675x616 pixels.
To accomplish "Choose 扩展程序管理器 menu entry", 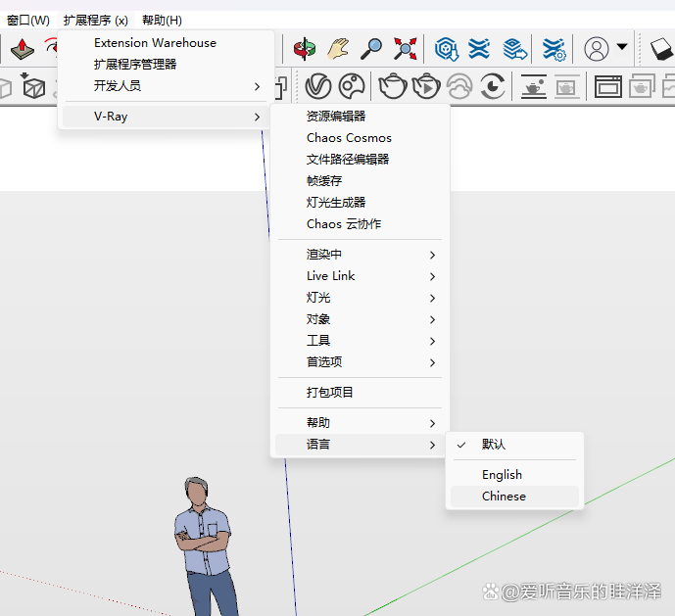I will [x=166, y=65].
